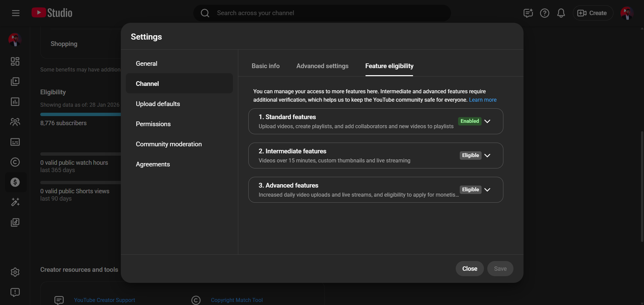Click the notifications bell icon
The image size is (644, 305).
(x=561, y=13)
